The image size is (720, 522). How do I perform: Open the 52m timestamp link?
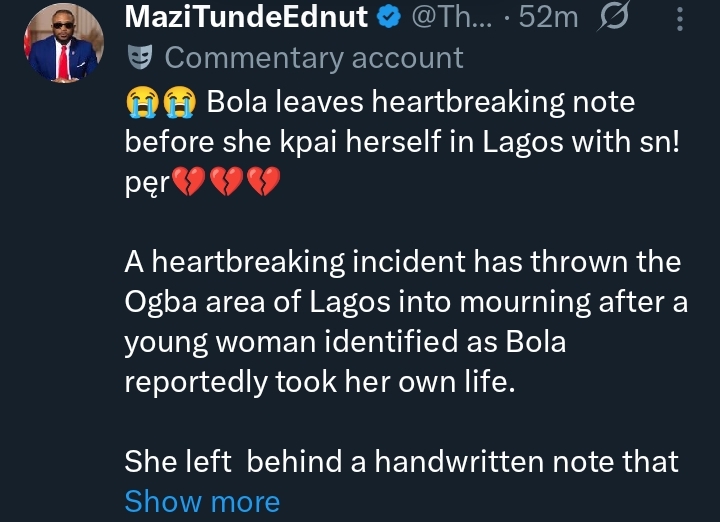[549, 18]
